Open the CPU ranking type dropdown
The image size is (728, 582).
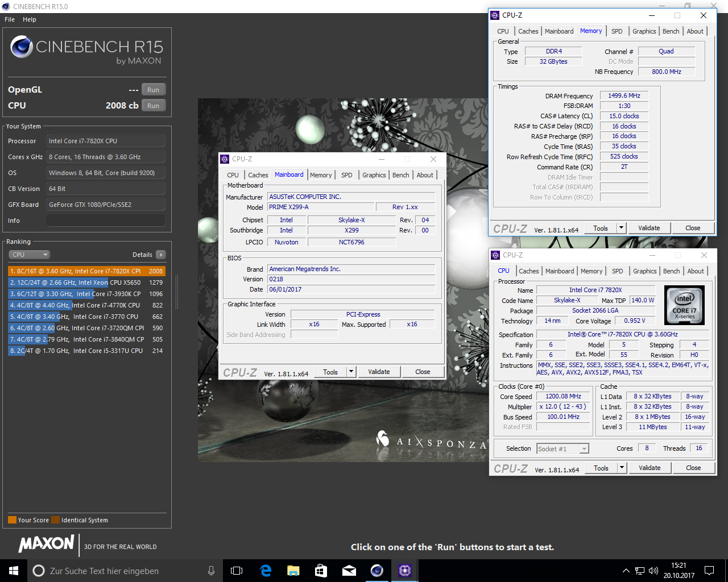tap(29, 255)
